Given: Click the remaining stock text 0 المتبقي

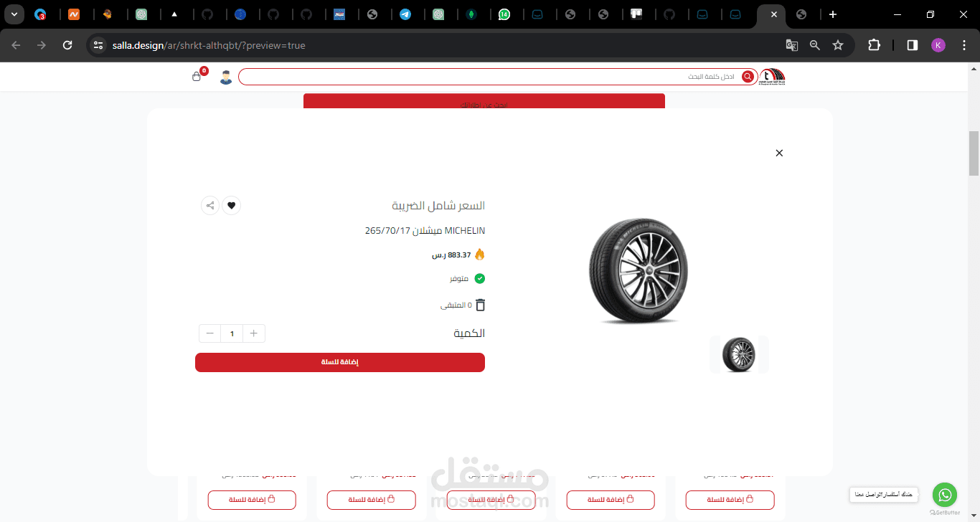Looking at the screenshot, I should click(456, 305).
